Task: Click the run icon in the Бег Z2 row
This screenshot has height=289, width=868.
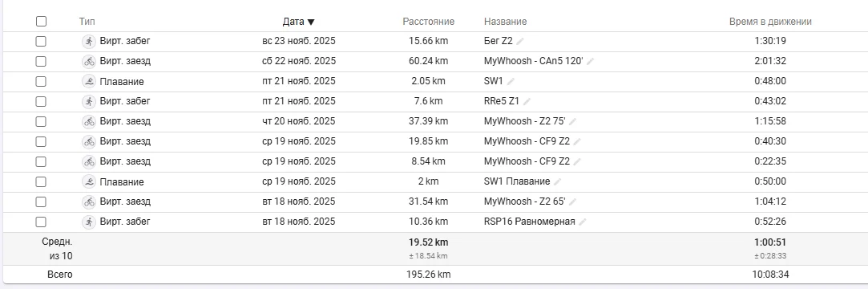Action: (89, 41)
